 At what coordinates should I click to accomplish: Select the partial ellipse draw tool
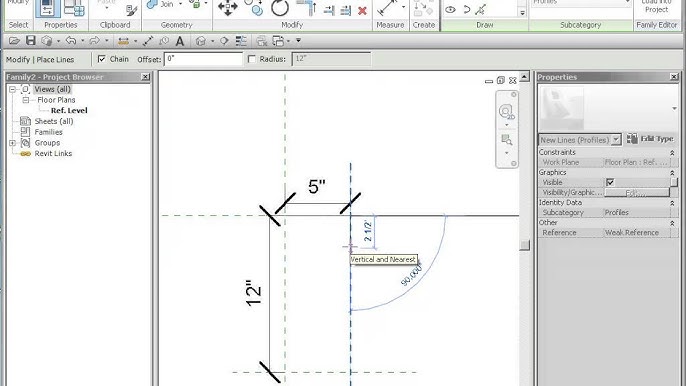tap(466, 9)
